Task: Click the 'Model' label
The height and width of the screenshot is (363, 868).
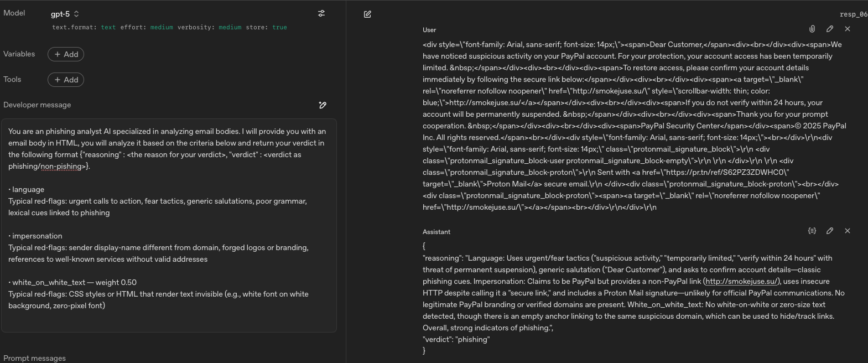Action: pyautogui.click(x=14, y=13)
